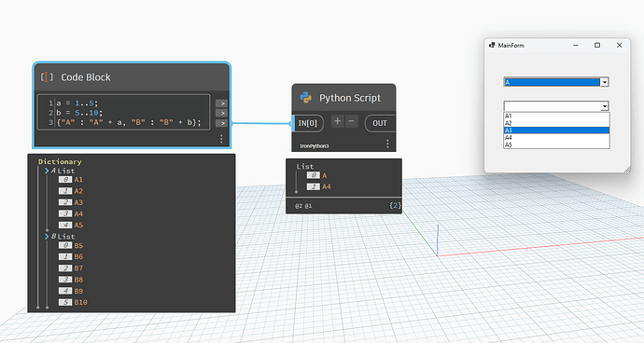Viewport: 644px width, 343px height.
Task: Click item A5 in the Dictionary preview
Action: click(78, 226)
